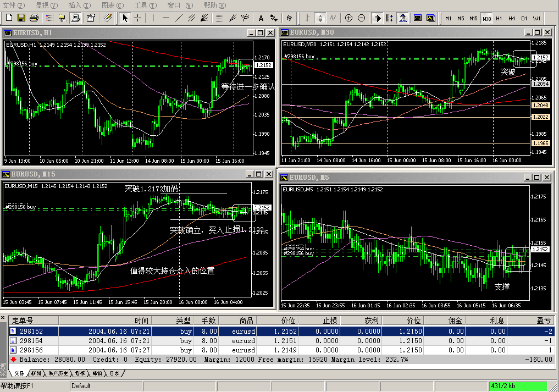
Task: Select the trendline drawing tool
Action: [179, 18]
